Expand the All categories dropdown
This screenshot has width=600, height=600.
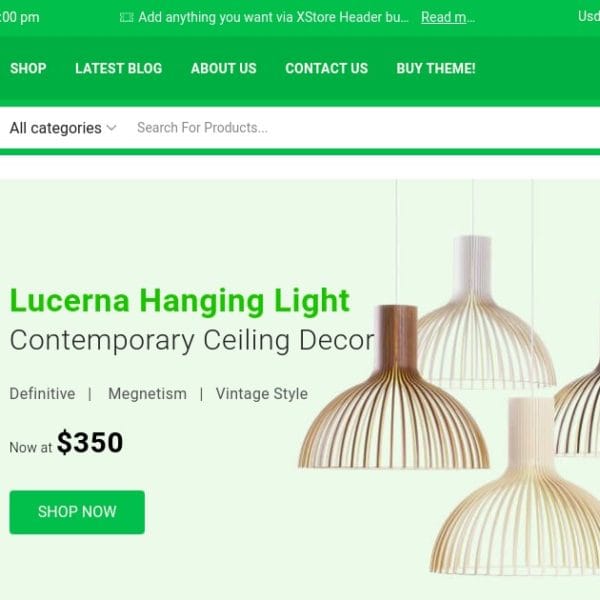click(63, 128)
